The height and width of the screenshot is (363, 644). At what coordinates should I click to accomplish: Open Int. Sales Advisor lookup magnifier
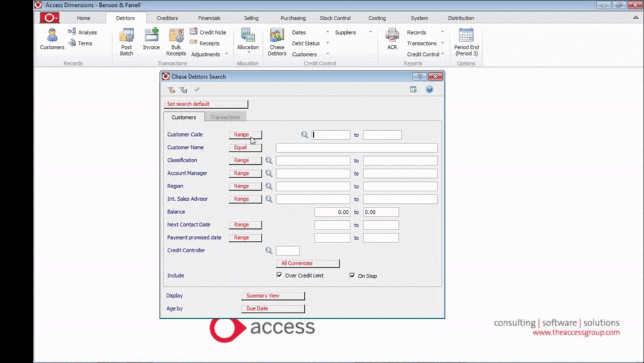(269, 199)
